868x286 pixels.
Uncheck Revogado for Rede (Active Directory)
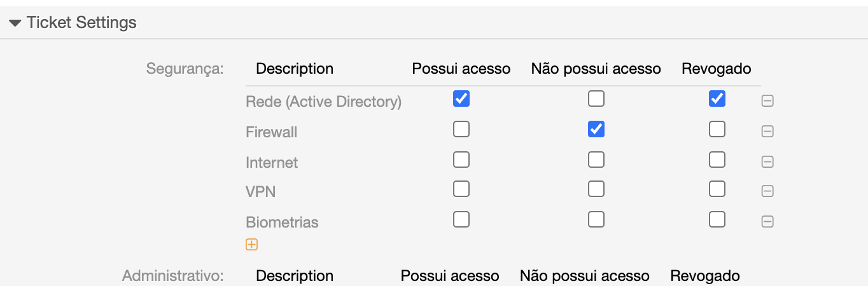tap(717, 99)
